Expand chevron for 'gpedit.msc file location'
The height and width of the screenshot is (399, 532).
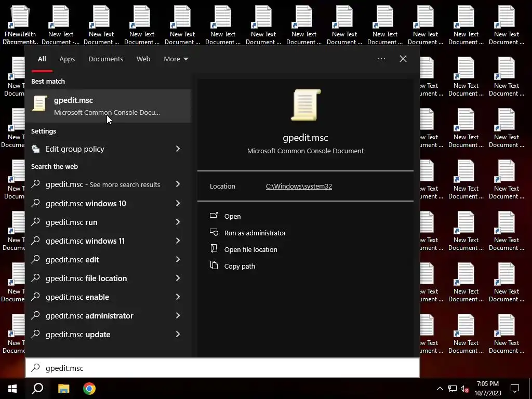[178, 278]
